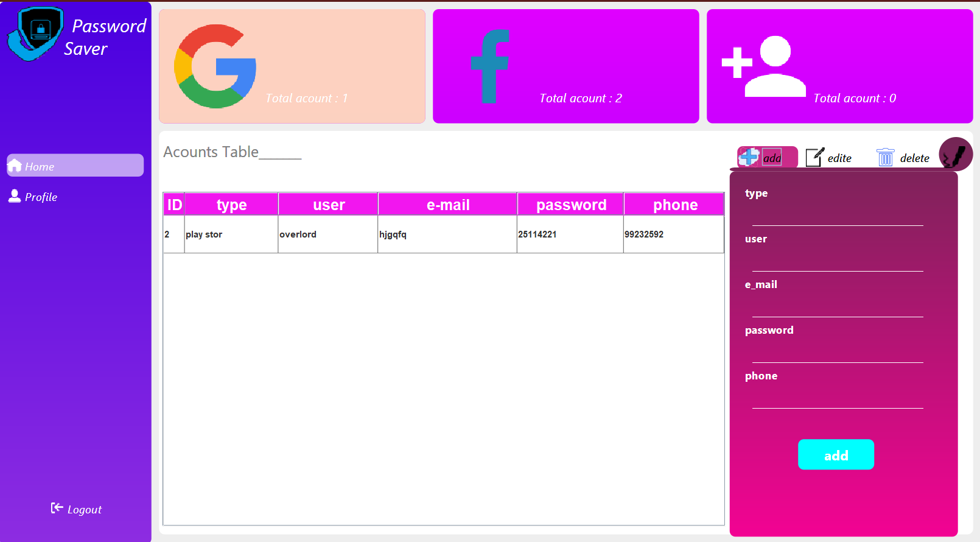Select the '25114221' password cell
The width and height of the screenshot is (980, 542).
(570, 234)
